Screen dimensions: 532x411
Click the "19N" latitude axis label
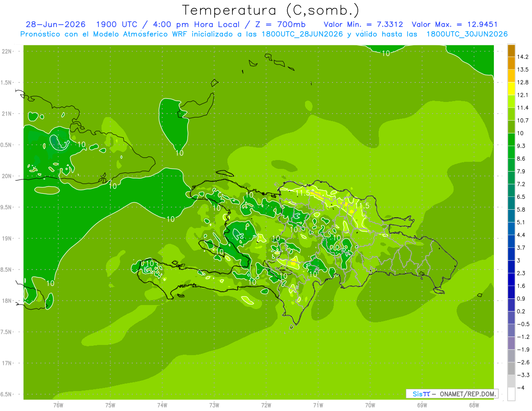pyautogui.click(x=8, y=239)
